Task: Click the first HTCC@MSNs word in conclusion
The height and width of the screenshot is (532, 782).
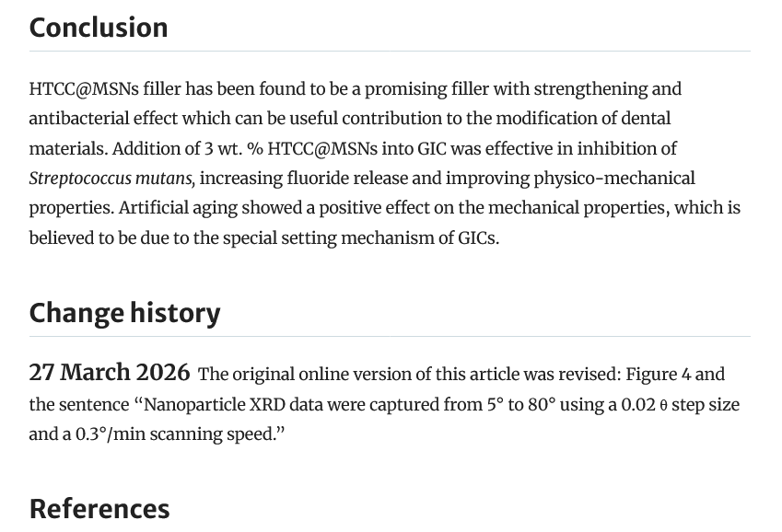Action: click(x=83, y=89)
